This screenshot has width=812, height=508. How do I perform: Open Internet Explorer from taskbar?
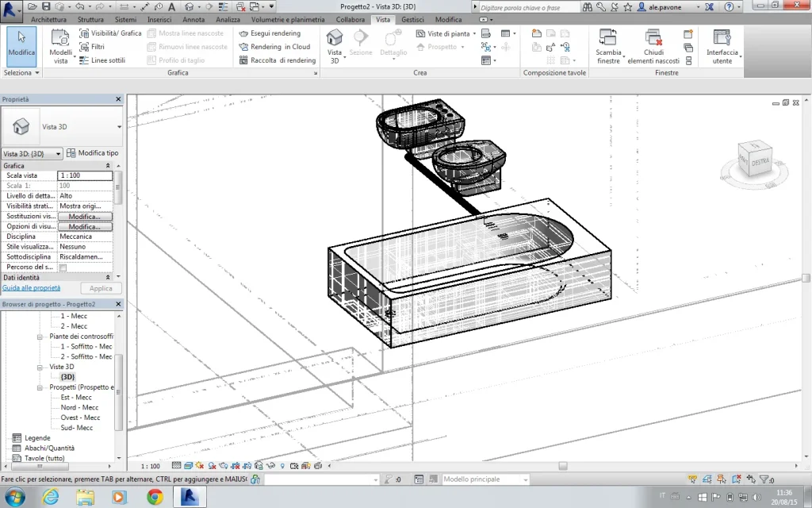coord(50,497)
